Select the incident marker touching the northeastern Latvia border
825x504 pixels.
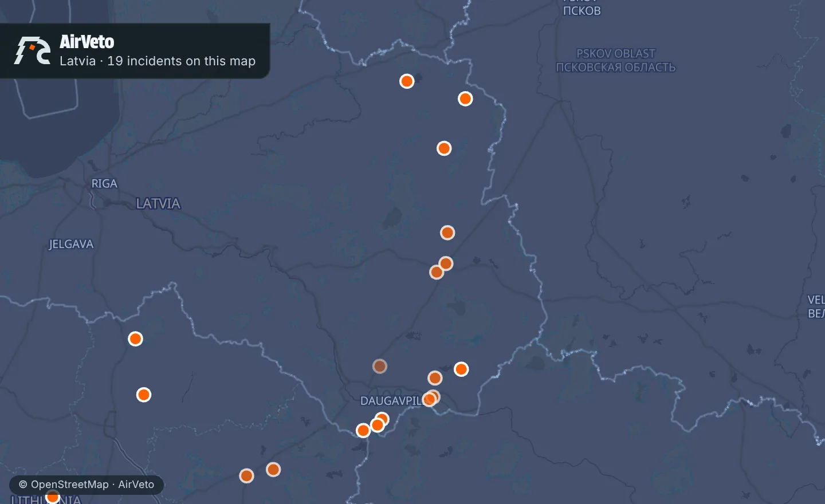point(465,99)
